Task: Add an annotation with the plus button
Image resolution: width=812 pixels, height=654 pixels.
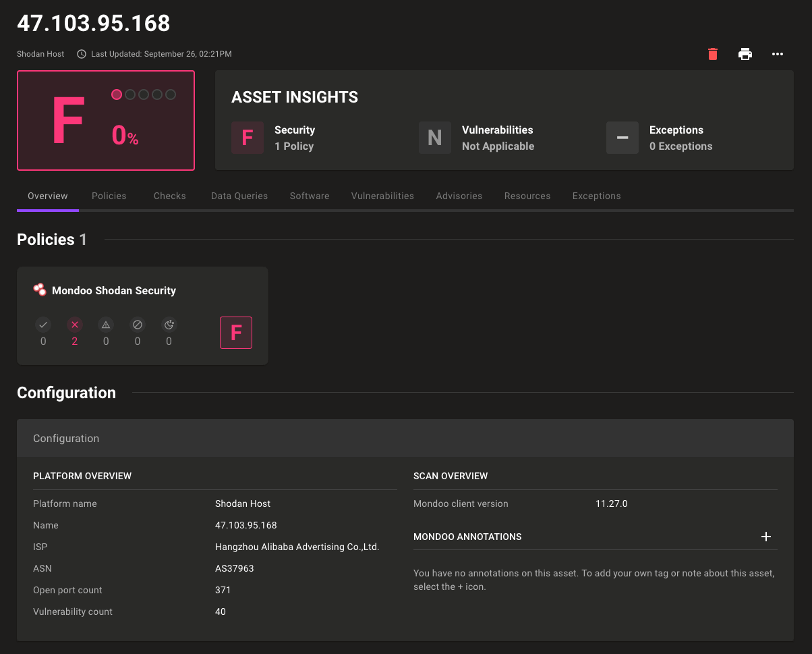Action: coord(766,537)
